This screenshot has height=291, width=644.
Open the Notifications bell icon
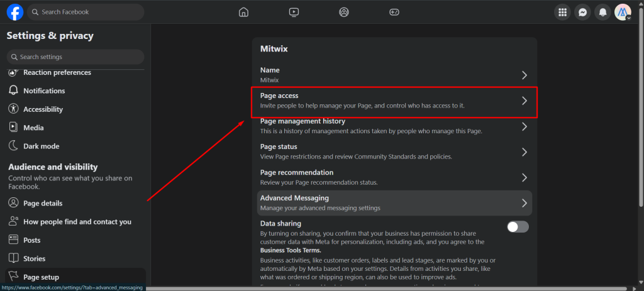coord(602,13)
